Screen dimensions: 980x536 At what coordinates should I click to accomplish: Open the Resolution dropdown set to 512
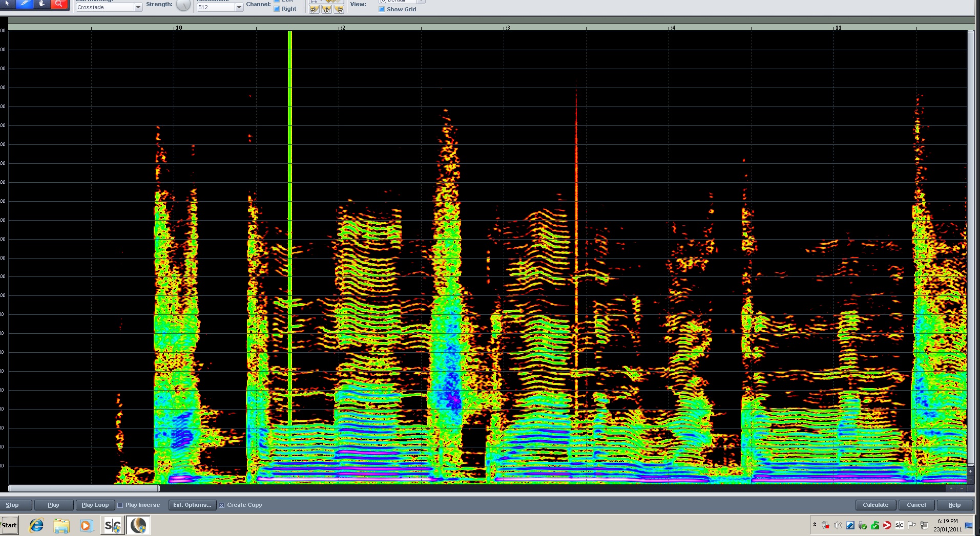[218, 7]
